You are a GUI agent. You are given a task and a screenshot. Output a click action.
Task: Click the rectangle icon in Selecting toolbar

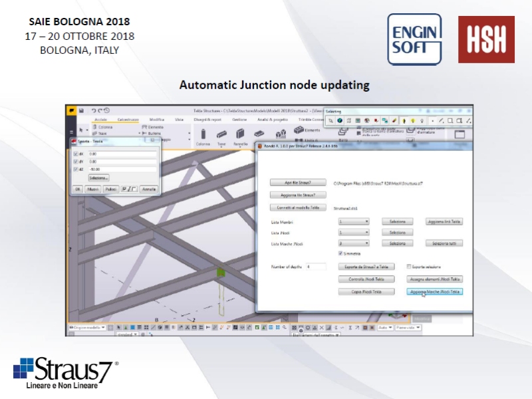[450, 121]
